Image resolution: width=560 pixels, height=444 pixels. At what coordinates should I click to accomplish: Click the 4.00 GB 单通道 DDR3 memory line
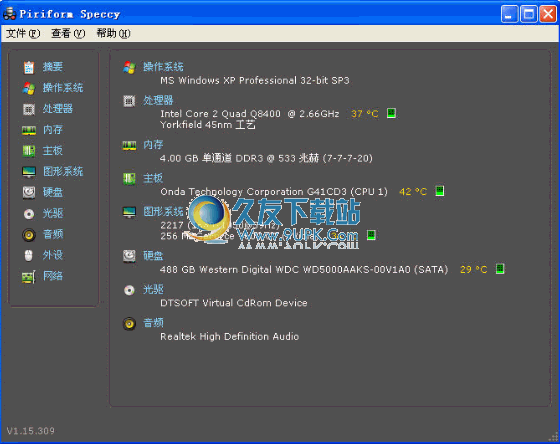tap(266, 158)
